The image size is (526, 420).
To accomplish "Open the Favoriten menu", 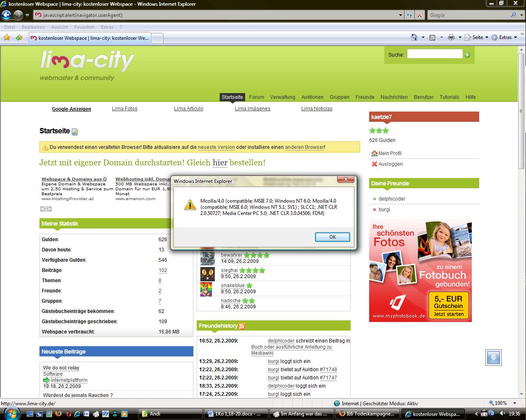I will click(x=84, y=27).
